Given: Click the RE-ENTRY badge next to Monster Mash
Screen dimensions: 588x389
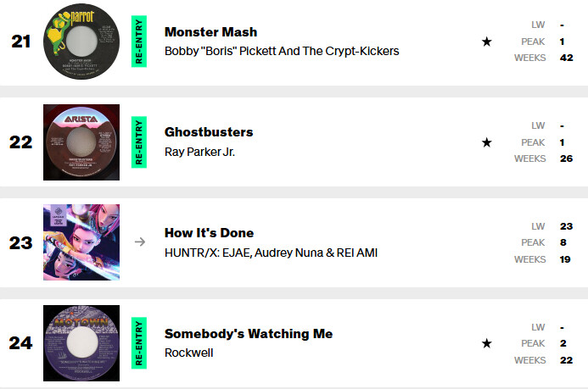Looking at the screenshot, I should pyautogui.click(x=139, y=42).
